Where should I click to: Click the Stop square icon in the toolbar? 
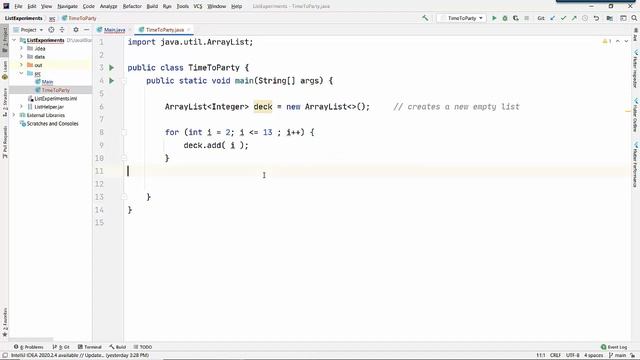pos(527,18)
